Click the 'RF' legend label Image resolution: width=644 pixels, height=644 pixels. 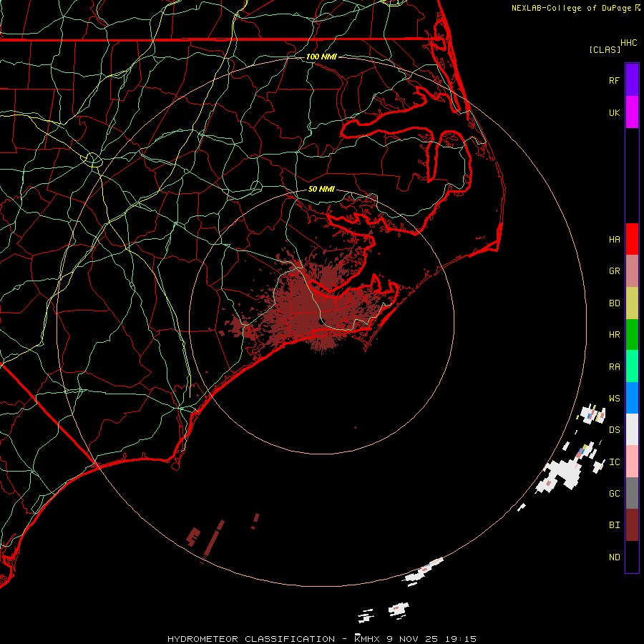[614, 80]
